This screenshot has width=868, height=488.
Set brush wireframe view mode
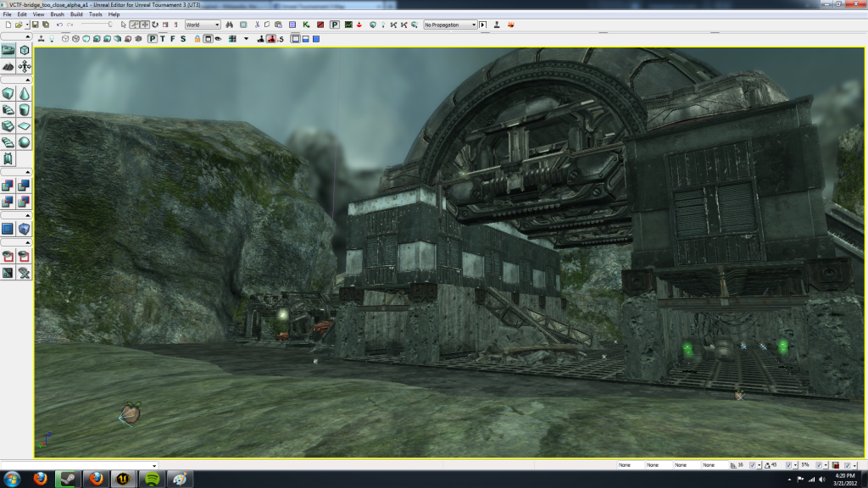point(65,39)
